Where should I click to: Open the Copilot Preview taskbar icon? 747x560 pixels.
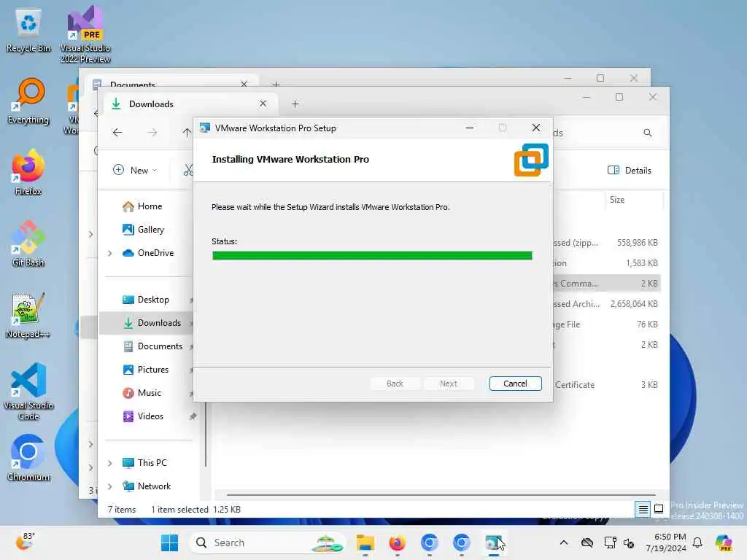pos(724,542)
